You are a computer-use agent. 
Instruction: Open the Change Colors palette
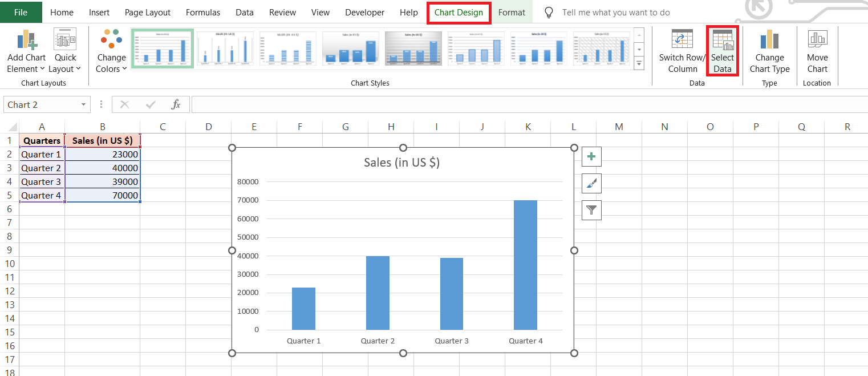(111, 51)
